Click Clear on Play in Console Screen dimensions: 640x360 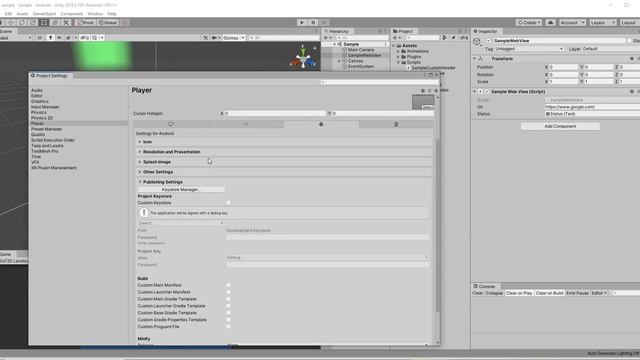519,293
